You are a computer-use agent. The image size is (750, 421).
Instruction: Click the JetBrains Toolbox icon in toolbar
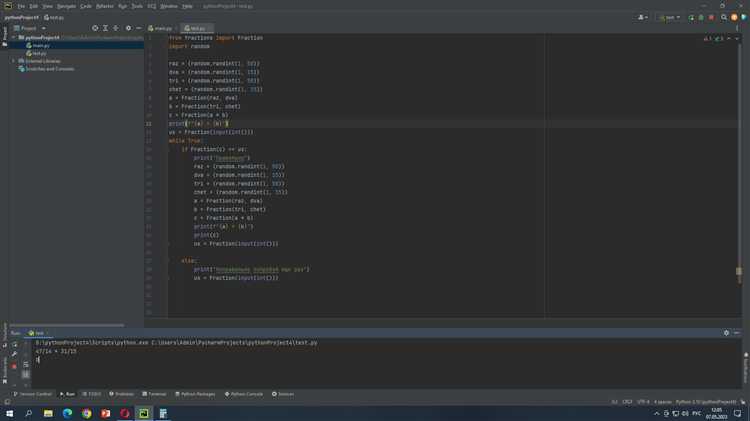pos(744,18)
